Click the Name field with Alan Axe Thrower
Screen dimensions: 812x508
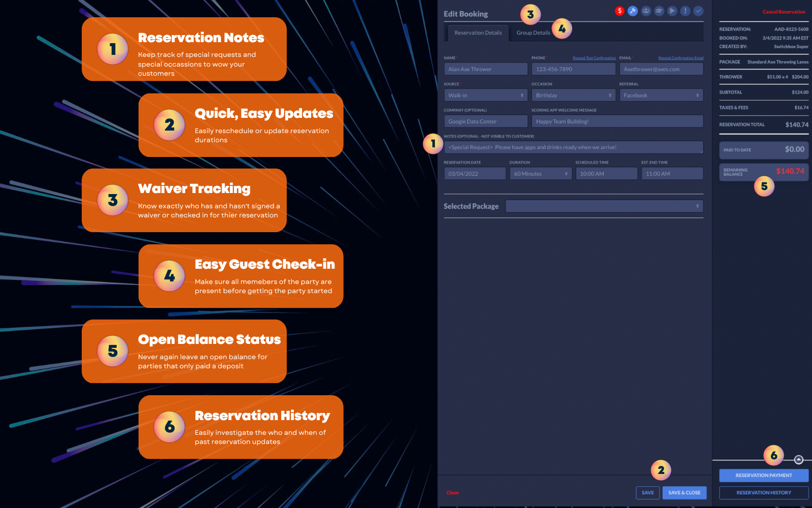coord(486,69)
